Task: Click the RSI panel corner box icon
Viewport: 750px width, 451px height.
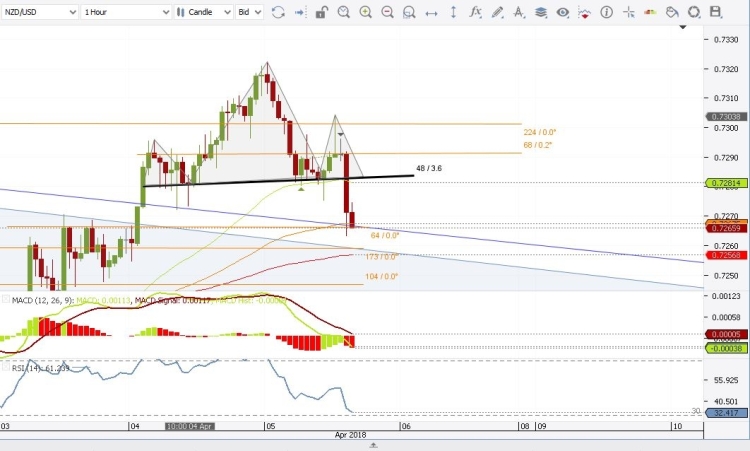Action: (x=6, y=367)
